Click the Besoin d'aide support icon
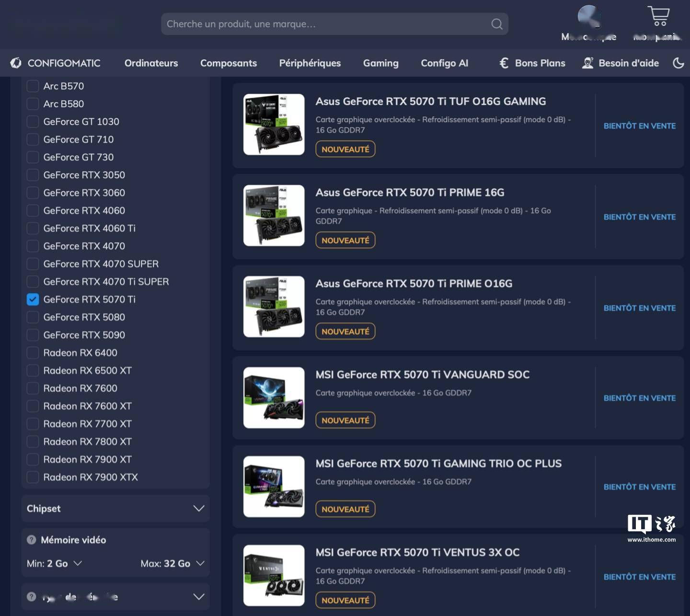The width and height of the screenshot is (690, 616). click(587, 63)
